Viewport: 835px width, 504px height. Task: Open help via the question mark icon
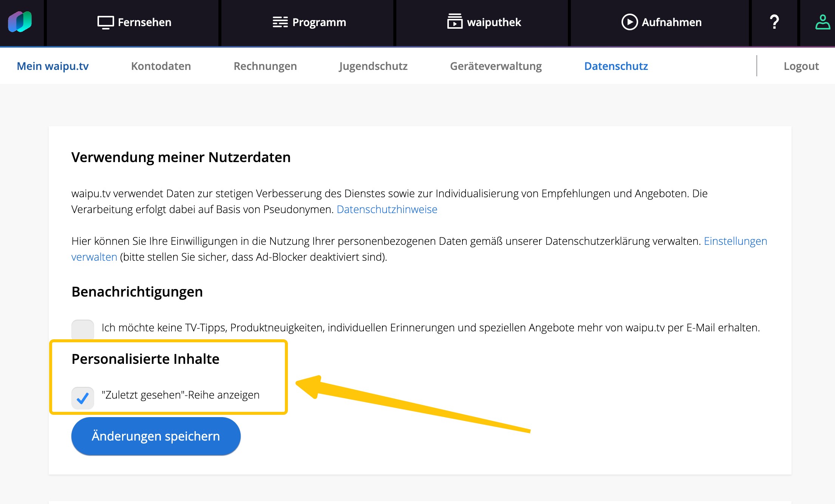click(774, 22)
